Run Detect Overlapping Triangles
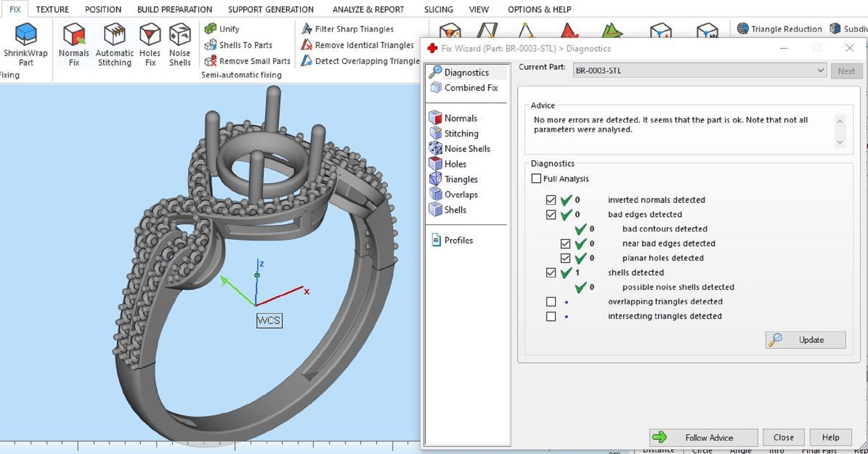Image resolution: width=868 pixels, height=454 pixels. tap(360, 61)
